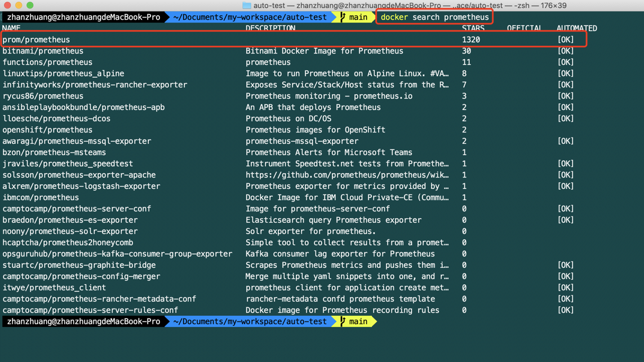Click description 'Prometheus images for OpenShift'

(x=316, y=130)
